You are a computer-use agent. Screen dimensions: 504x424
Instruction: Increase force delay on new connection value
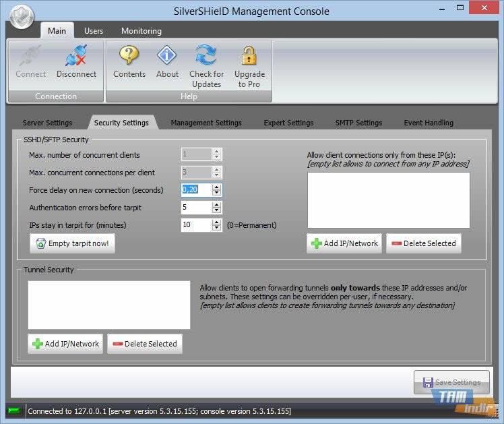(216, 187)
